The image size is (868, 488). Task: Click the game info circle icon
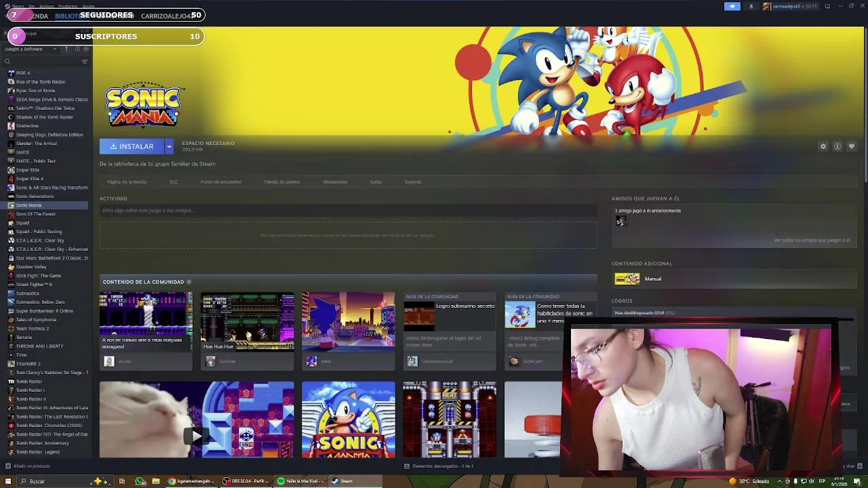pos(837,146)
